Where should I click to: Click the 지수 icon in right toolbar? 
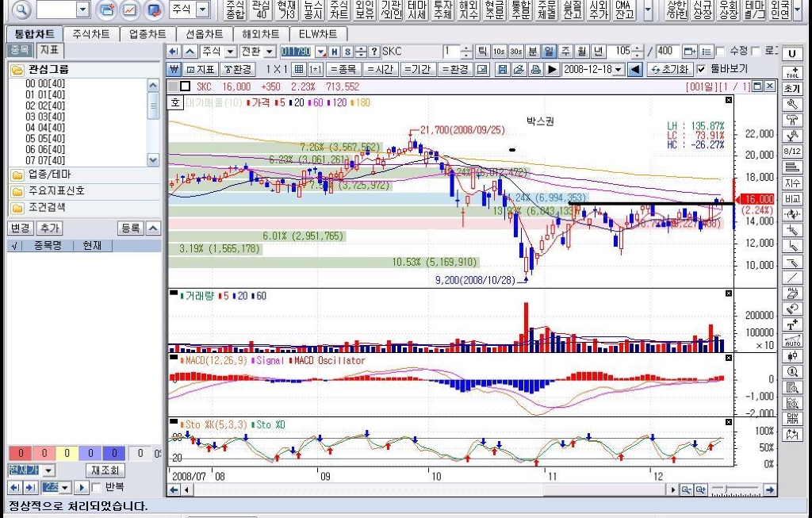click(x=792, y=183)
